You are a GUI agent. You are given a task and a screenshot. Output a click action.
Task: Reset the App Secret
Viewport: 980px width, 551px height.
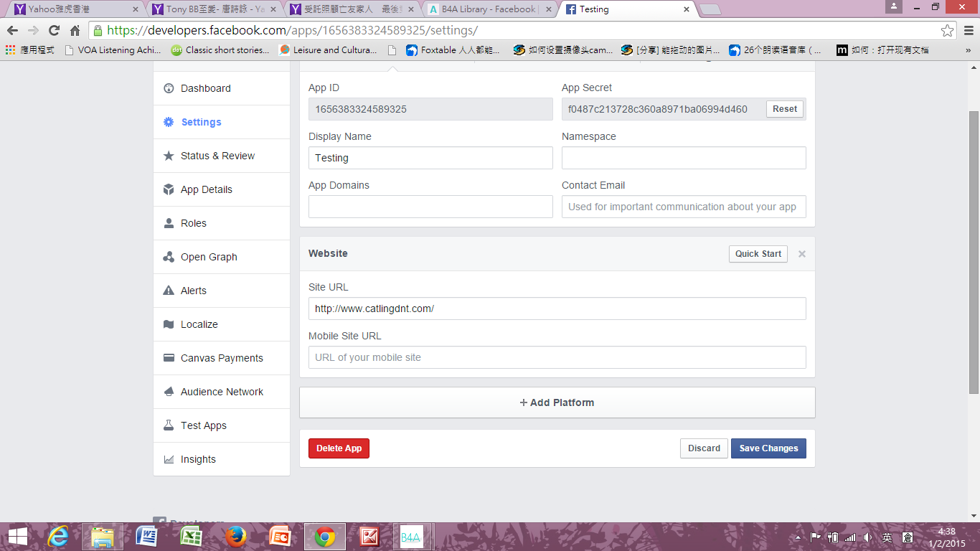pyautogui.click(x=784, y=109)
